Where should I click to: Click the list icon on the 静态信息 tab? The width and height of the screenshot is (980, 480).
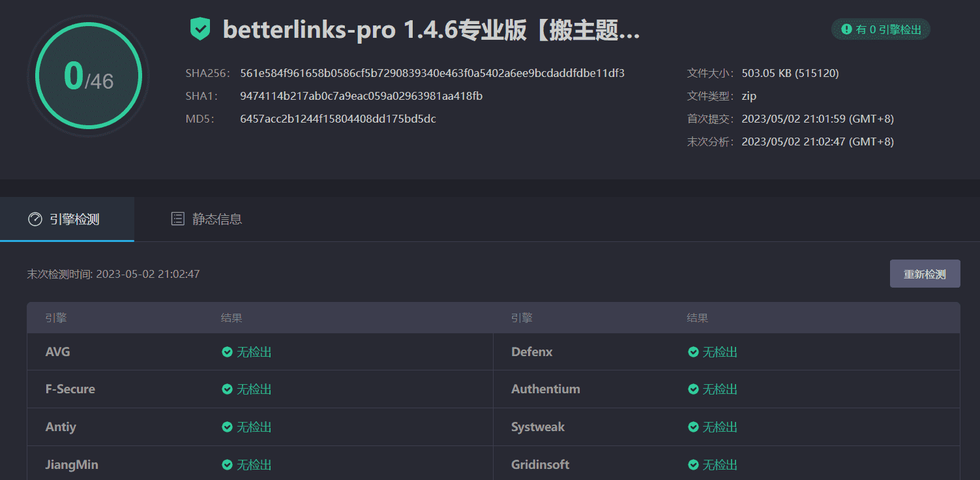177,219
